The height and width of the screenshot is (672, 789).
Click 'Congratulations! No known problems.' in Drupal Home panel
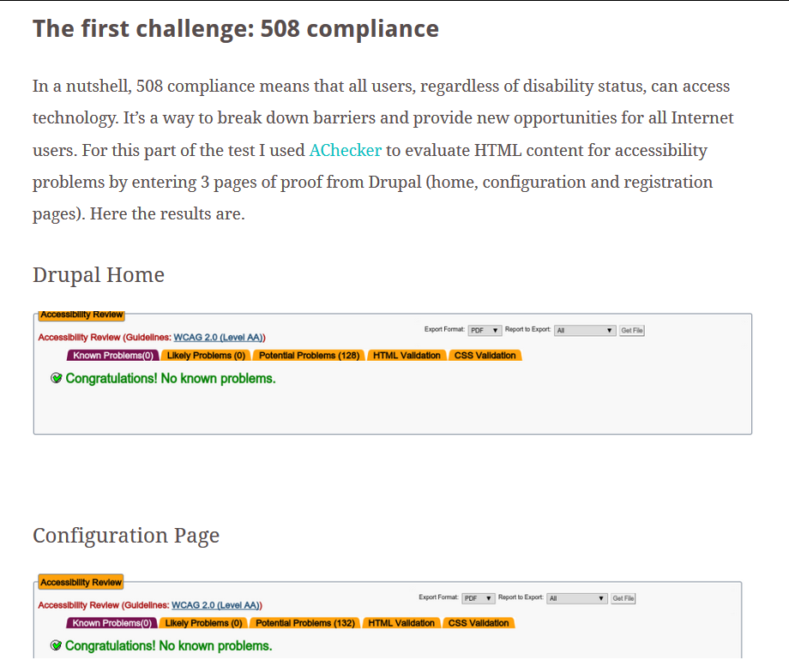pos(171,379)
